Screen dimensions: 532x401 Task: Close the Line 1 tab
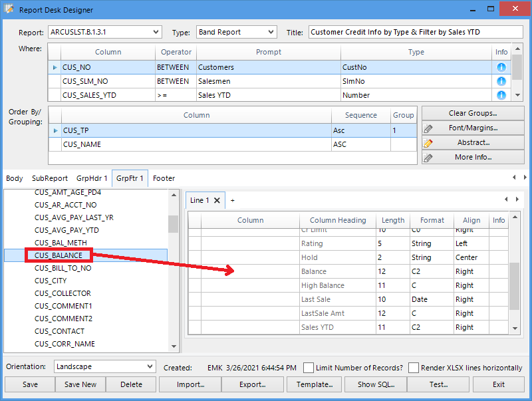(x=217, y=200)
